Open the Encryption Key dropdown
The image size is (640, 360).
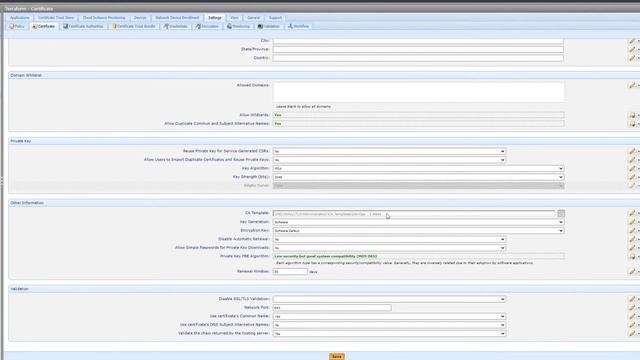(x=418, y=231)
